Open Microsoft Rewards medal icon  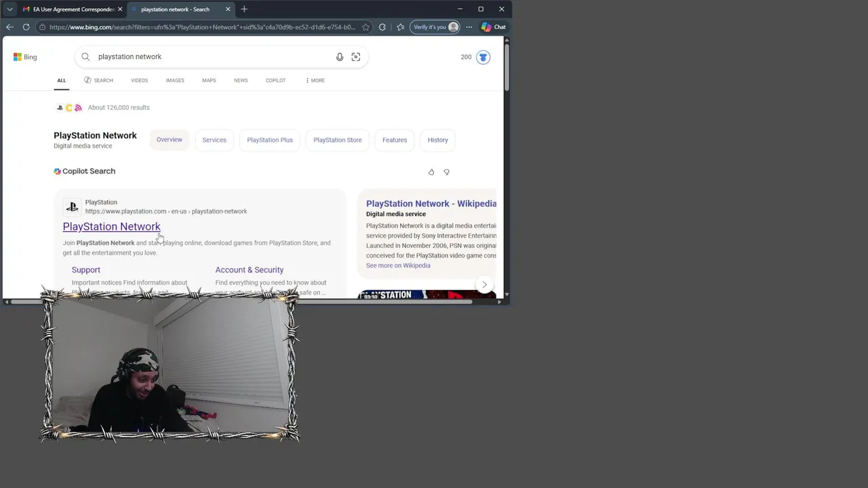point(483,57)
